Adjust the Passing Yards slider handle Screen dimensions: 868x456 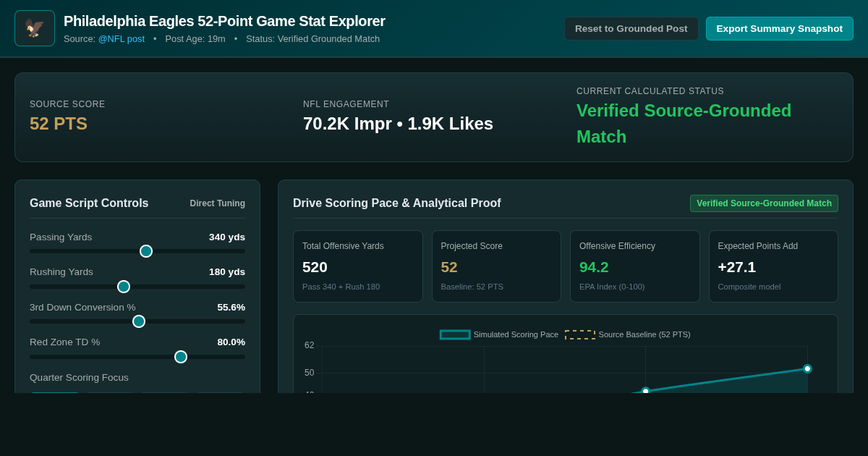point(146,251)
